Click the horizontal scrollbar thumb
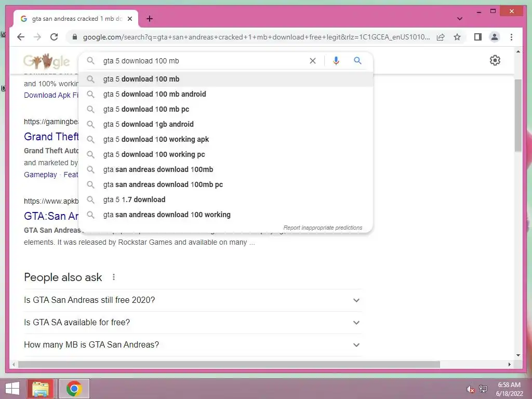Image resolution: width=532 pixels, height=399 pixels. click(229, 364)
